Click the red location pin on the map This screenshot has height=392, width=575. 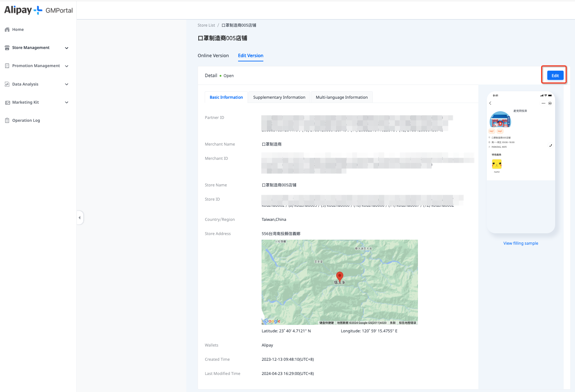[339, 276]
